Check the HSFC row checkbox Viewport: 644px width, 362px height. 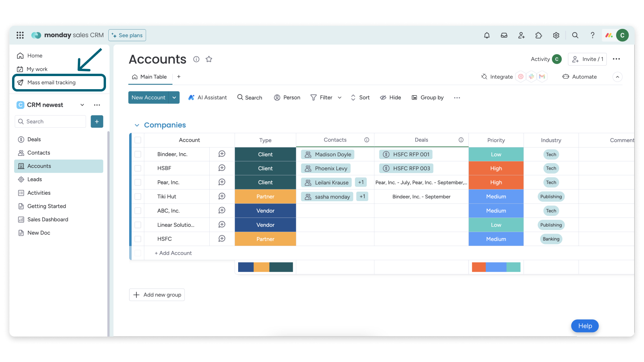(x=138, y=239)
